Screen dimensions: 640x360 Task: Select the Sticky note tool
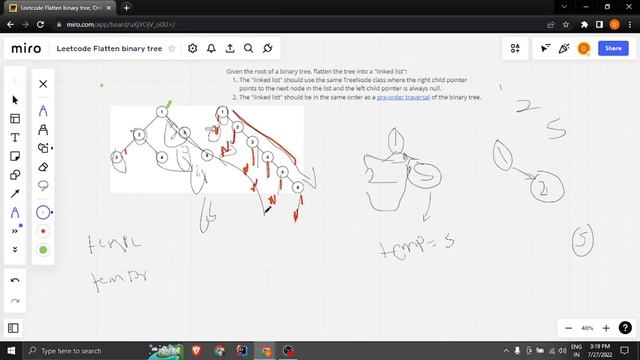tap(15, 156)
